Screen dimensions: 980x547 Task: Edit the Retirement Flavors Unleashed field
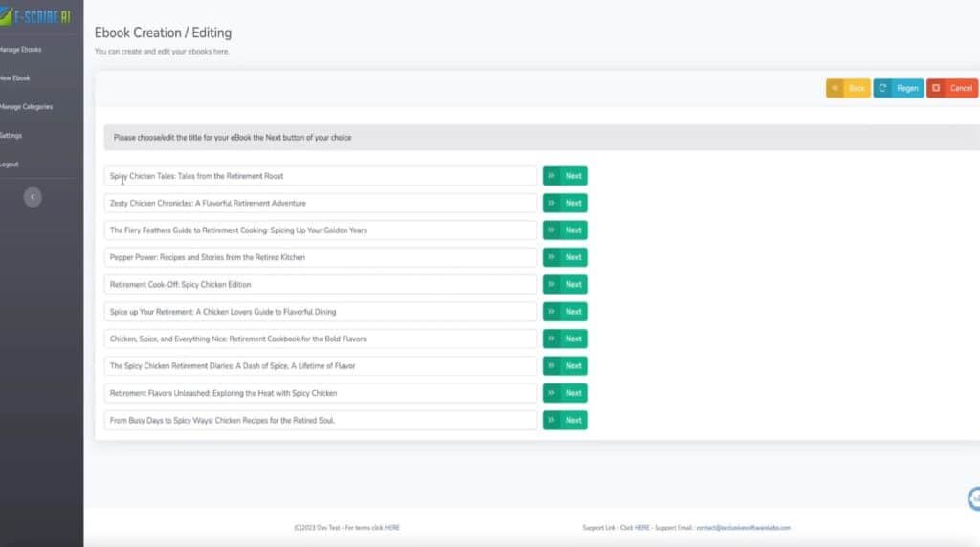[320, 393]
